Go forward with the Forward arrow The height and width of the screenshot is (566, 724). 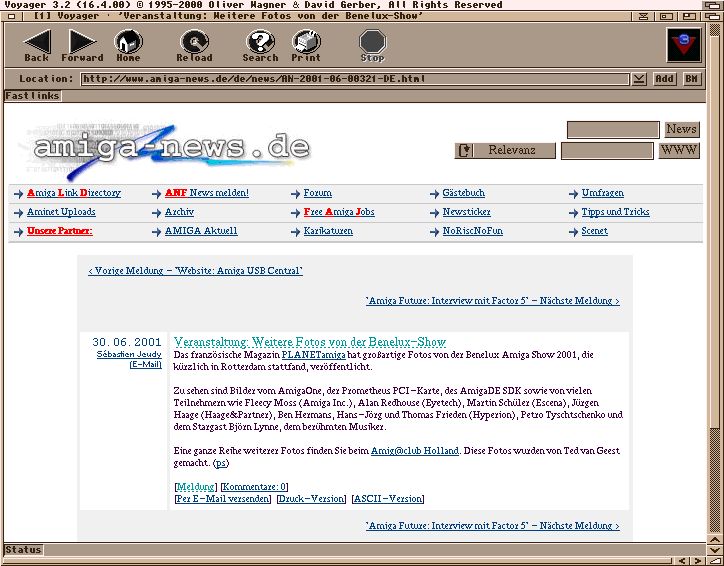(82, 46)
